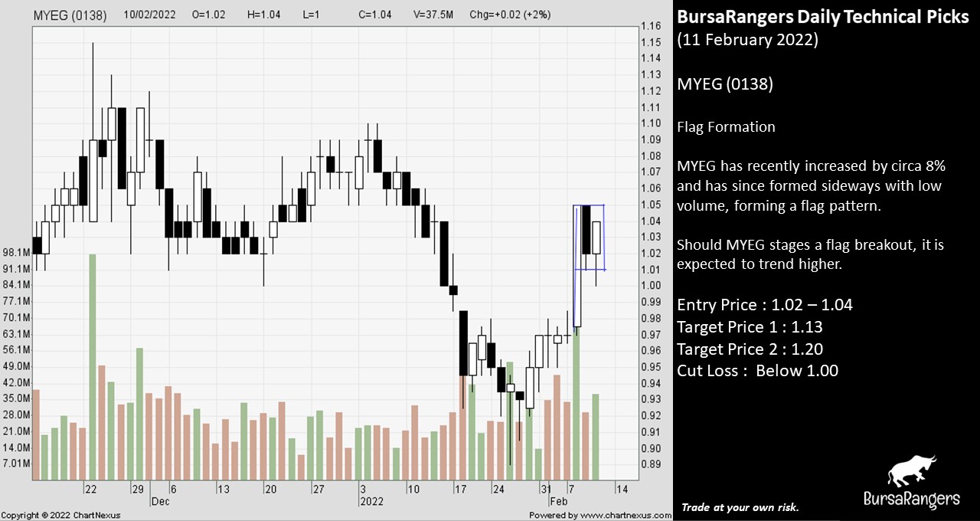Viewport: 980px width, 521px height.
Task: Open the www.chartnexus.com link
Action: click(x=627, y=515)
